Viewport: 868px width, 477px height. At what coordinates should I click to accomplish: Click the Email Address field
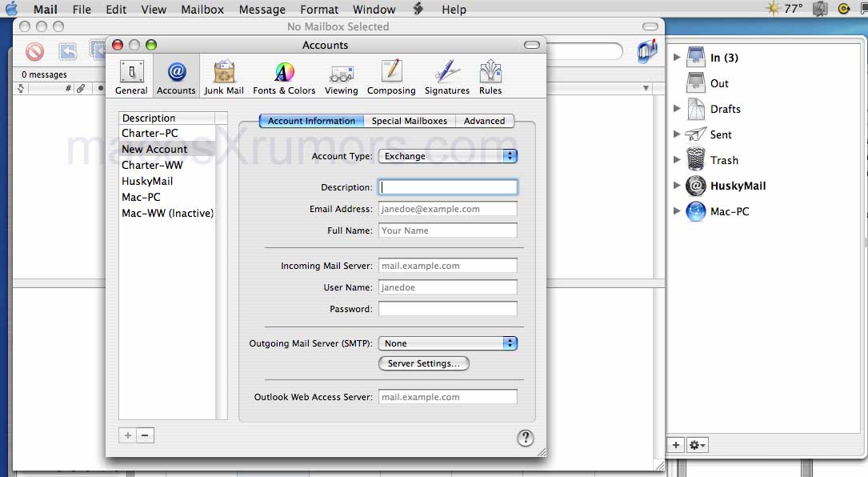(448, 209)
